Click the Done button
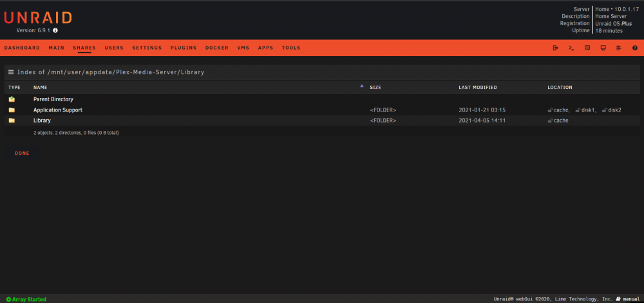The height and width of the screenshot is (303, 644). tap(22, 153)
